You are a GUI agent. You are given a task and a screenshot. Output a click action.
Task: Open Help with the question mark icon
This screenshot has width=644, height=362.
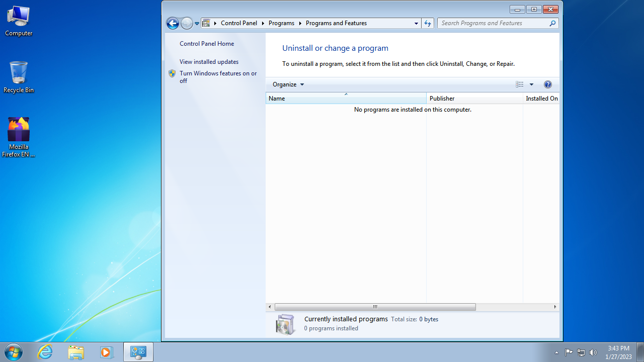tap(548, 84)
